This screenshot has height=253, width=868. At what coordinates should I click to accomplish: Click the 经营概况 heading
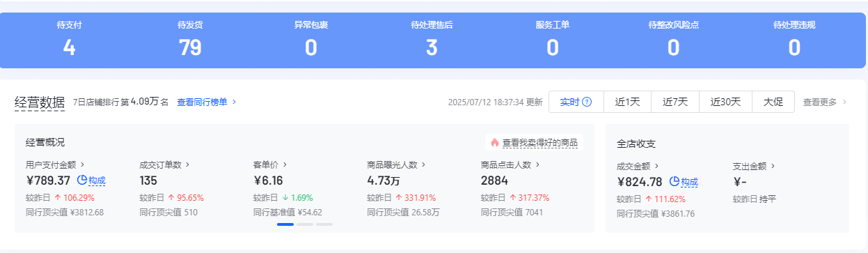45,142
